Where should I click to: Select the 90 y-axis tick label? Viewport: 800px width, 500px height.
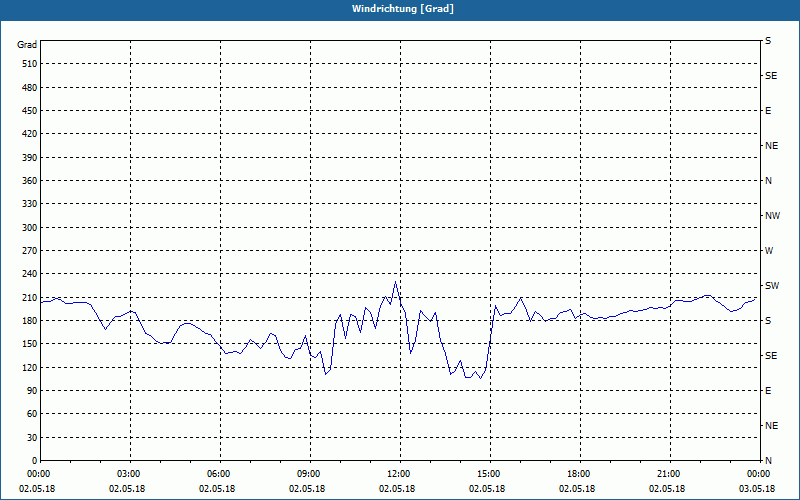click(x=32, y=390)
